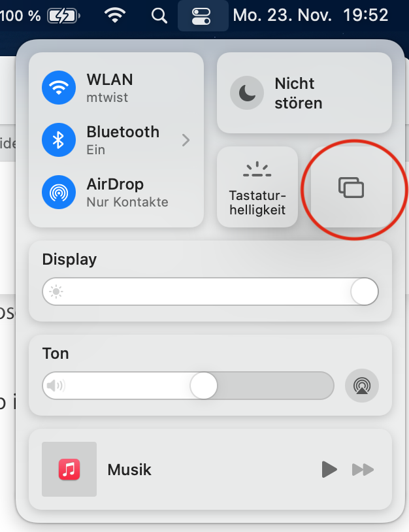This screenshot has height=532, width=409.
Task: Play music in the Musik widget
Action: coord(329,469)
